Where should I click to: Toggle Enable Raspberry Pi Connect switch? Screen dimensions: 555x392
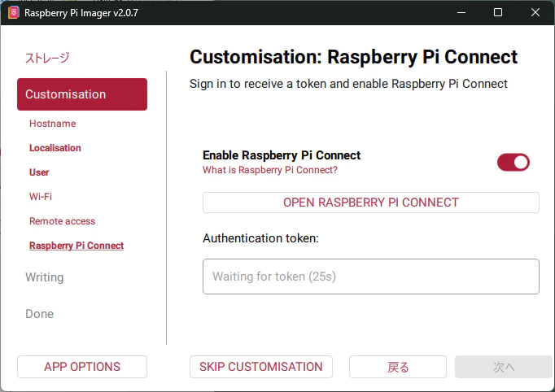pos(513,163)
